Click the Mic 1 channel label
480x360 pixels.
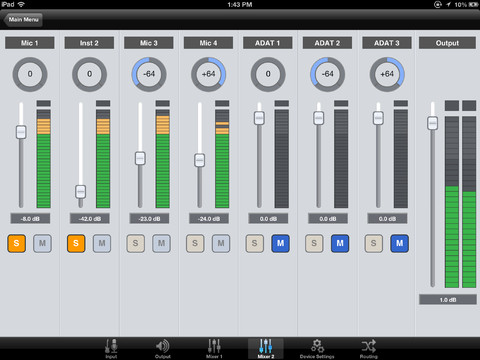pyautogui.click(x=30, y=43)
